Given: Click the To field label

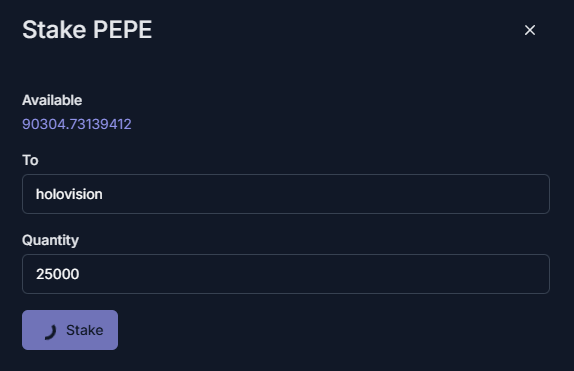Looking at the screenshot, I should pos(30,160).
